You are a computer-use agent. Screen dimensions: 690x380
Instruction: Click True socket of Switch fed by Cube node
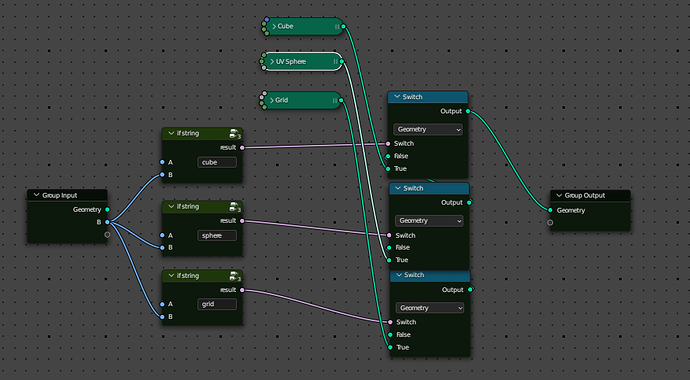tap(388, 169)
